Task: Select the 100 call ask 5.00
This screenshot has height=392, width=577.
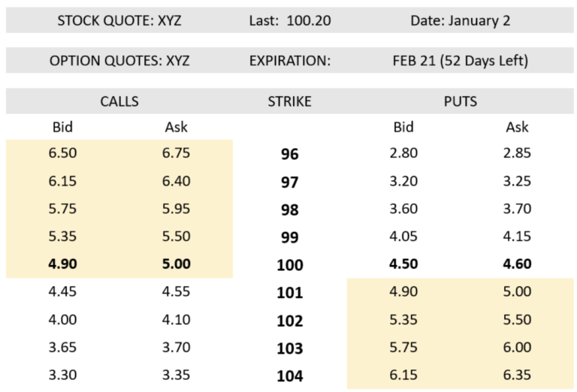Action: coord(177,264)
